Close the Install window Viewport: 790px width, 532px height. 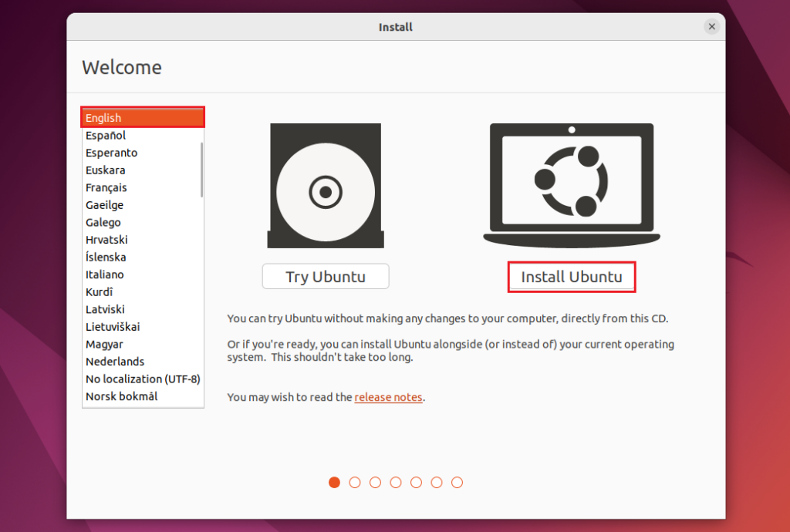point(711,25)
